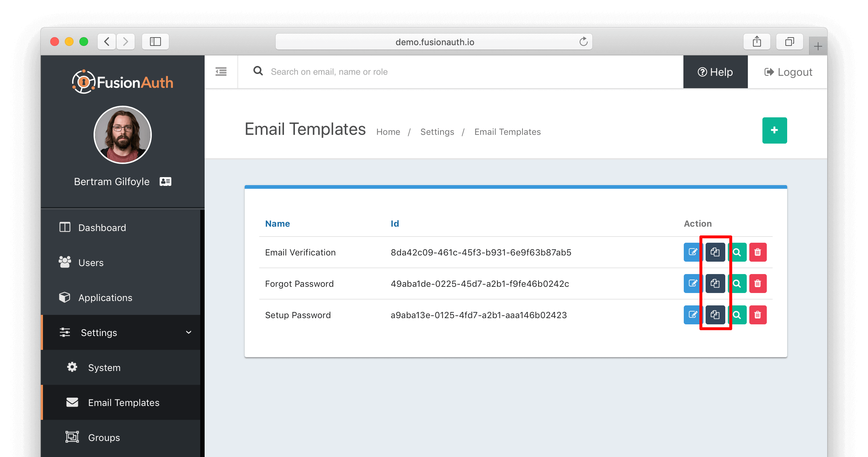Edit the Forgot Password template
The image size is (868, 457).
point(693,284)
